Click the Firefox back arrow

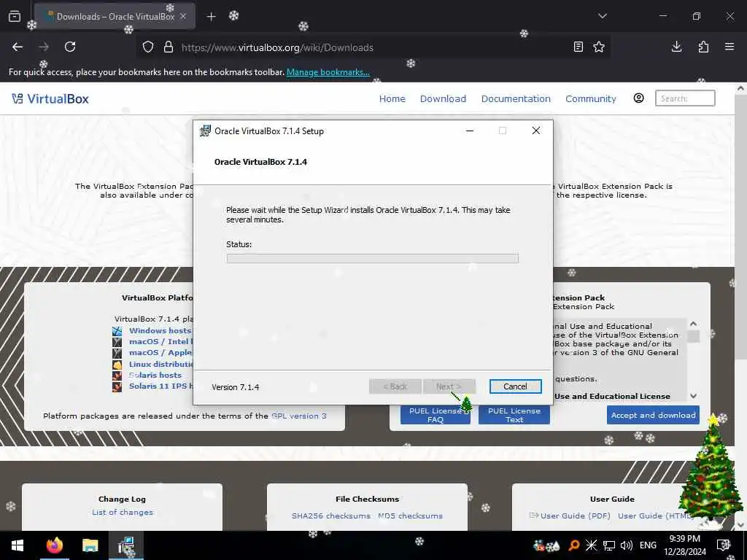click(x=18, y=47)
